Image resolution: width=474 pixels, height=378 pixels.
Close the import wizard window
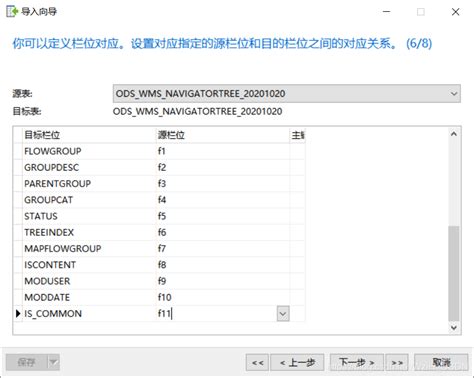coord(455,12)
